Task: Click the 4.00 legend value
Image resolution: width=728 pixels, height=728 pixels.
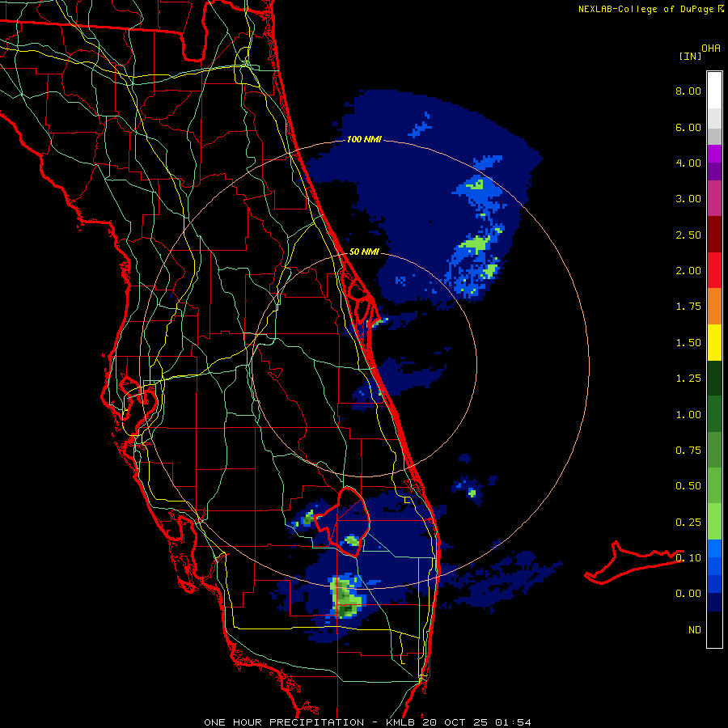Action: click(x=688, y=163)
